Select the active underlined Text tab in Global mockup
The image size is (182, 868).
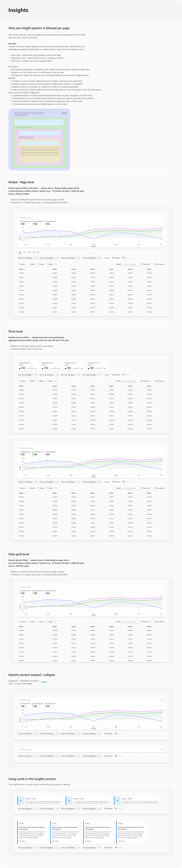tap(20, 252)
